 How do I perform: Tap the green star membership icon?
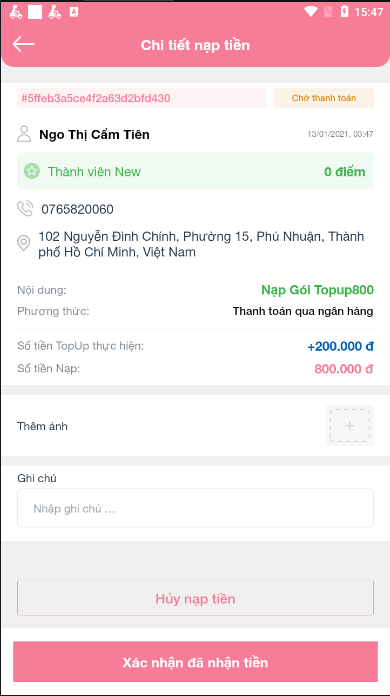[32, 171]
